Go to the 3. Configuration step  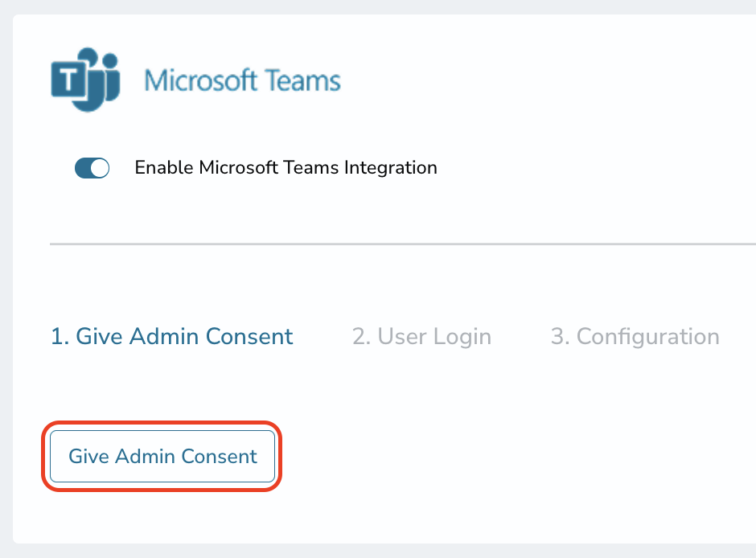click(635, 336)
